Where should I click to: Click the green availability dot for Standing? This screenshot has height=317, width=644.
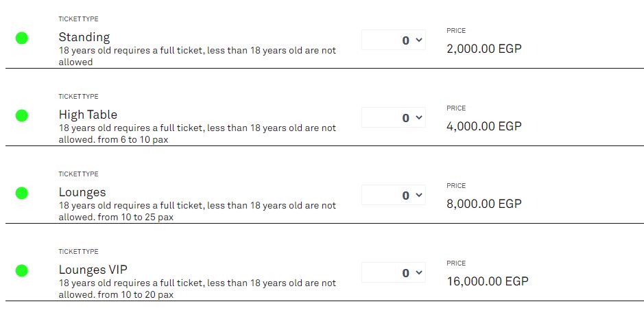[22, 38]
